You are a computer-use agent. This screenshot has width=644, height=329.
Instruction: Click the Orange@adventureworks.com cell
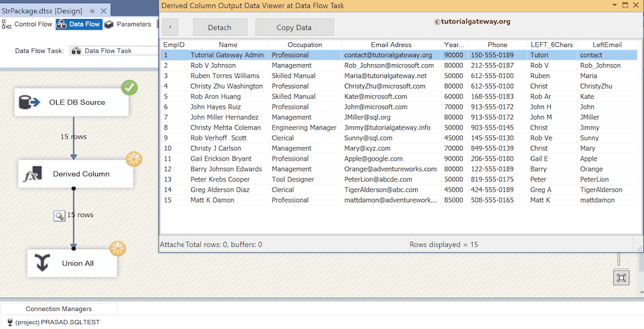(x=391, y=169)
